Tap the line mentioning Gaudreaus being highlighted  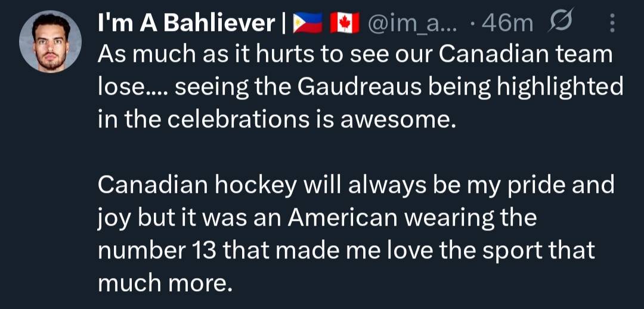pos(360,88)
